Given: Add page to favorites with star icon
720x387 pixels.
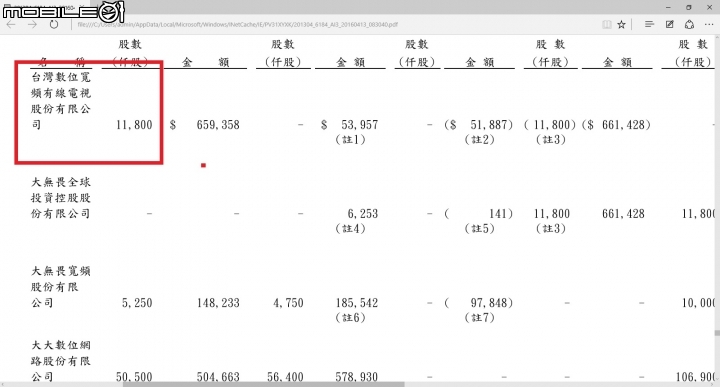Looking at the screenshot, I should point(621,25).
